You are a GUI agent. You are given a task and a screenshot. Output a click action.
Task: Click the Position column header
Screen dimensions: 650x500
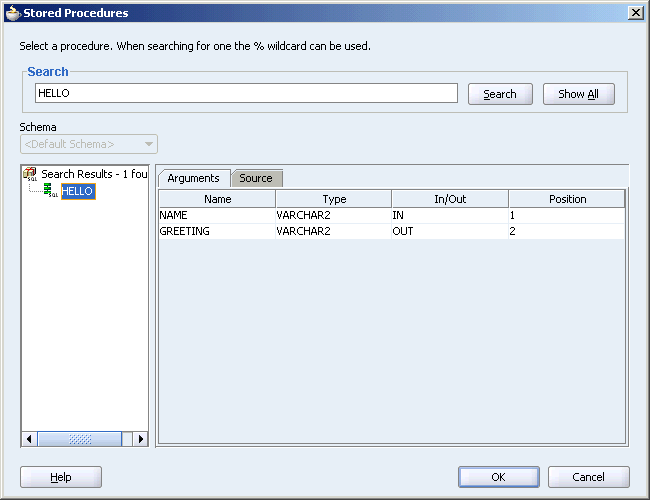(x=567, y=199)
